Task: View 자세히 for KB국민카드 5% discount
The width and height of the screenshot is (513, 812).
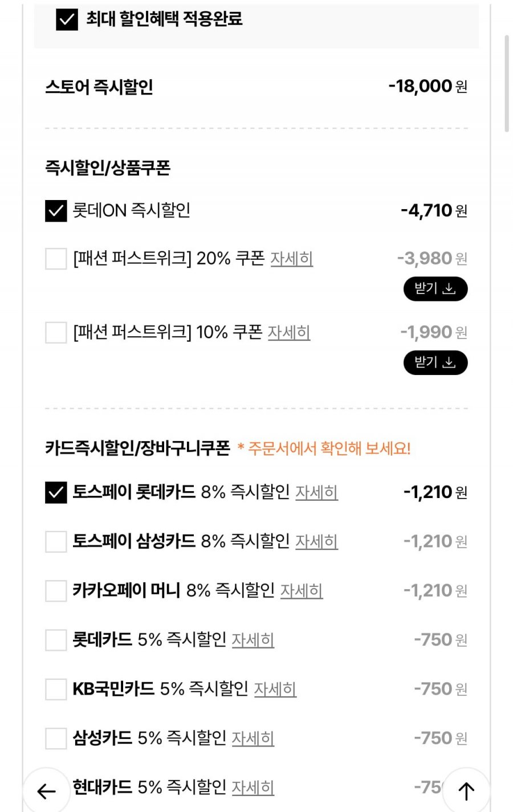Action: pos(275,689)
